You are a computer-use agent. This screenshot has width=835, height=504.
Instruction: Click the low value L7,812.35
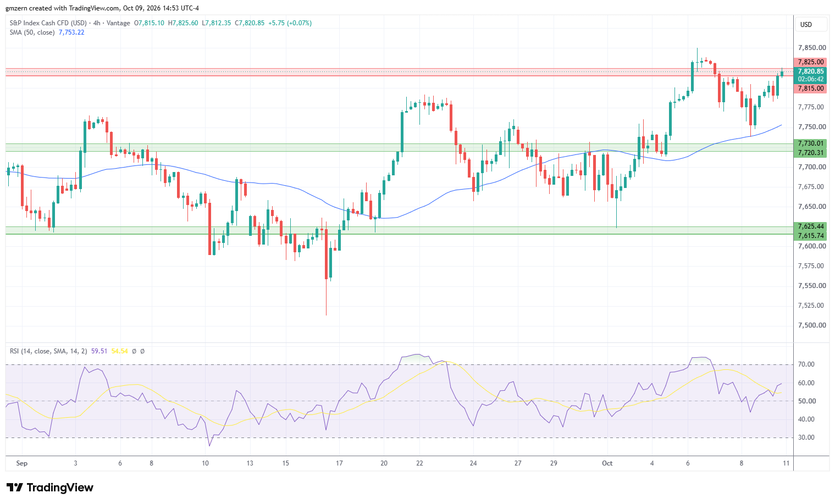click(217, 23)
